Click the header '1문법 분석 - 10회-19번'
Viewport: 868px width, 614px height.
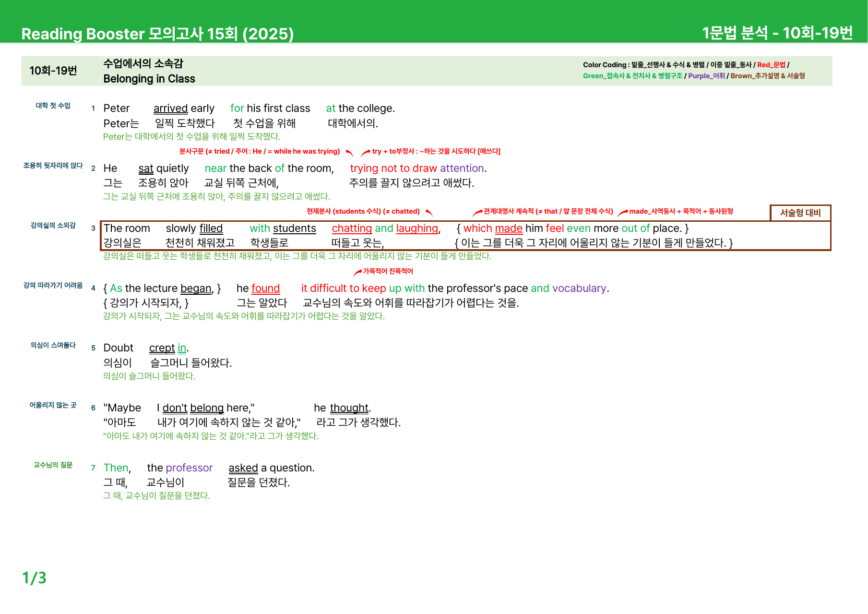777,33
